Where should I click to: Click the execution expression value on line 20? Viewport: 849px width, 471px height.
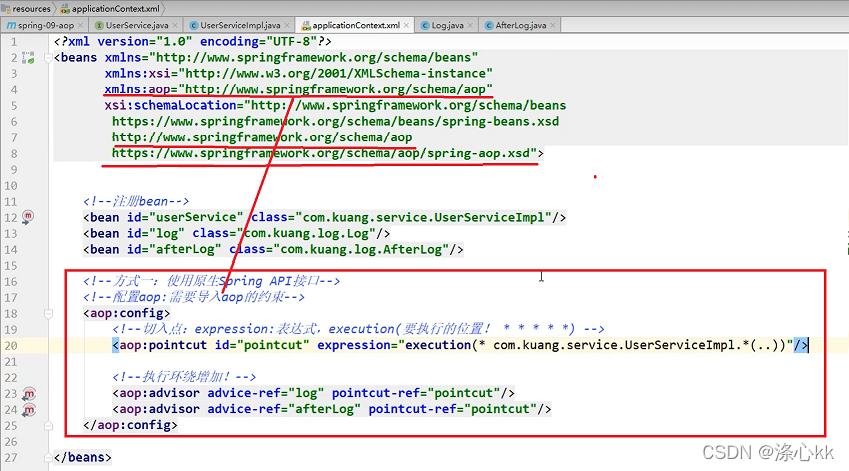596,345
